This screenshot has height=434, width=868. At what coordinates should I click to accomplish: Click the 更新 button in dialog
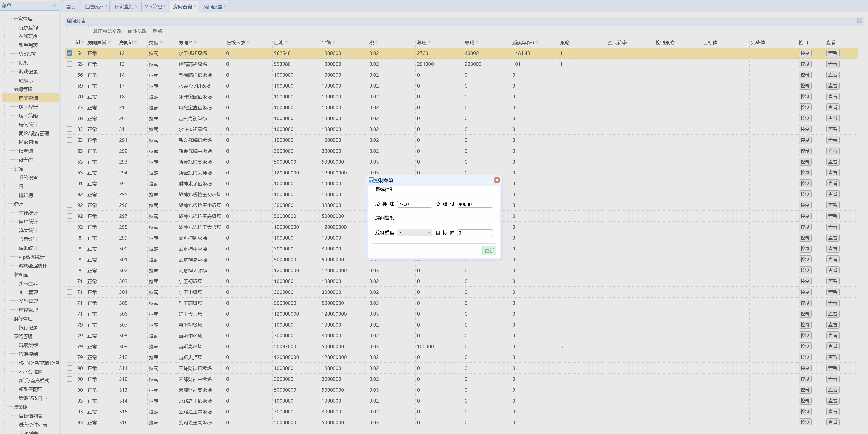click(x=489, y=250)
